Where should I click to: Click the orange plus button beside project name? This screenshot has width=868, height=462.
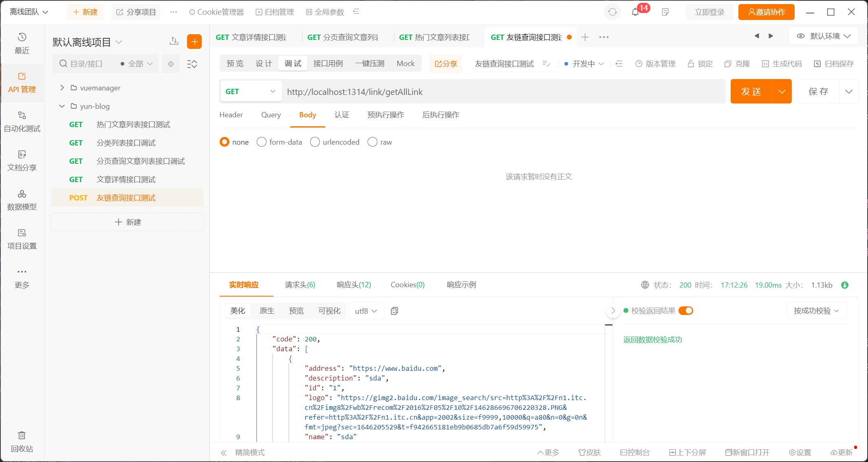194,42
